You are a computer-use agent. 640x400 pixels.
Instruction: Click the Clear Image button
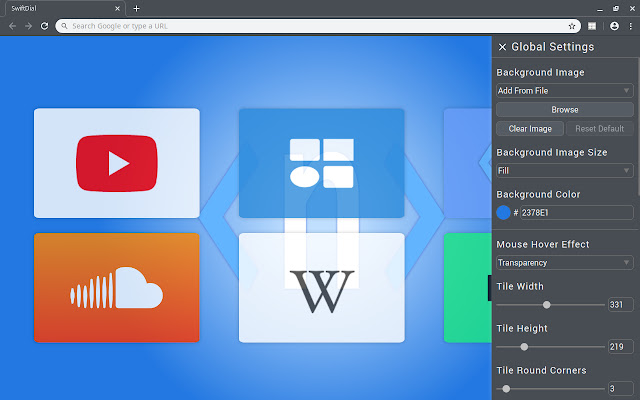(x=530, y=129)
